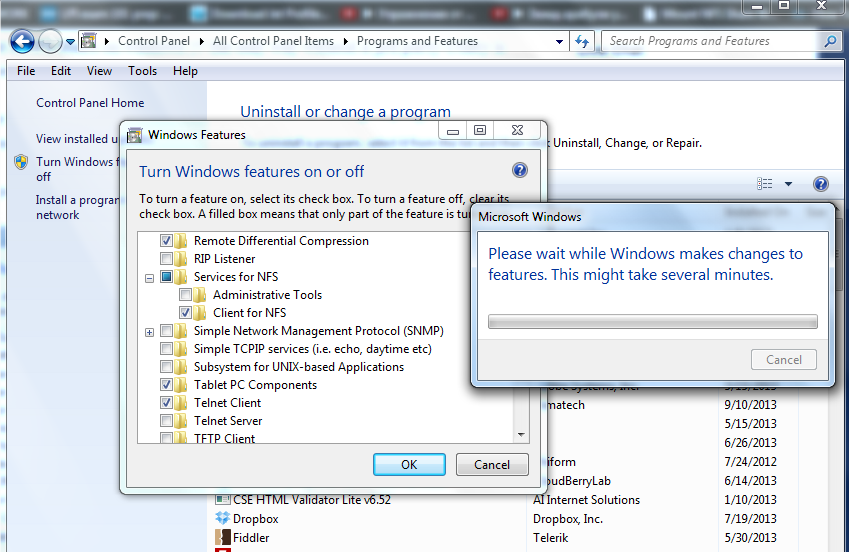Viewport: 849px width, 552px height.
Task: Change view icon in Programs toolbar
Action: pyautogui.click(x=765, y=184)
